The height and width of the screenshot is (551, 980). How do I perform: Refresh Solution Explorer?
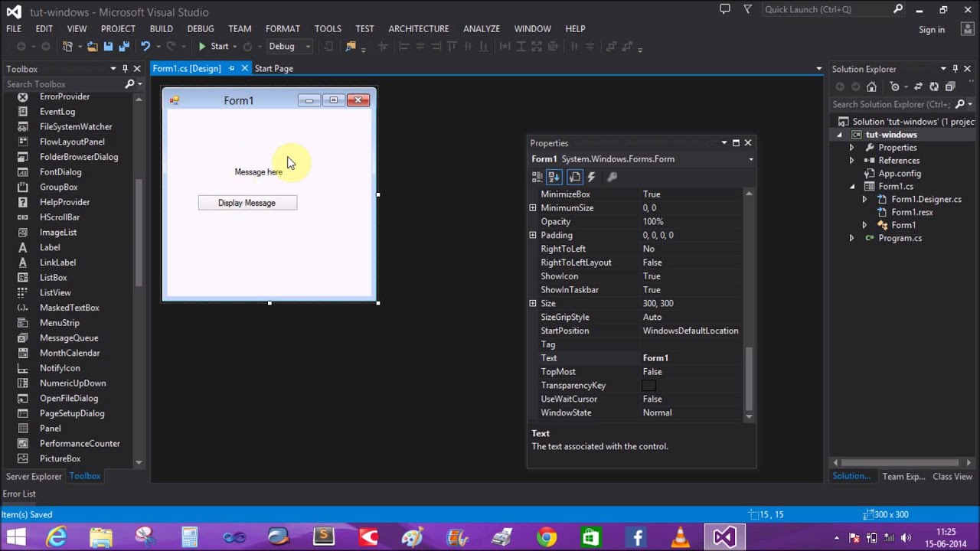pos(934,86)
